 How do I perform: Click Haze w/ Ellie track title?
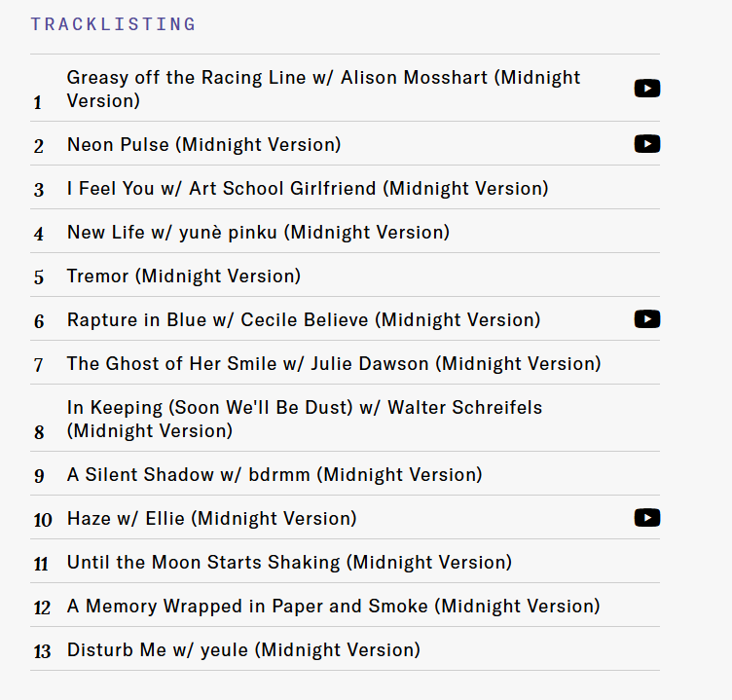coord(211,519)
